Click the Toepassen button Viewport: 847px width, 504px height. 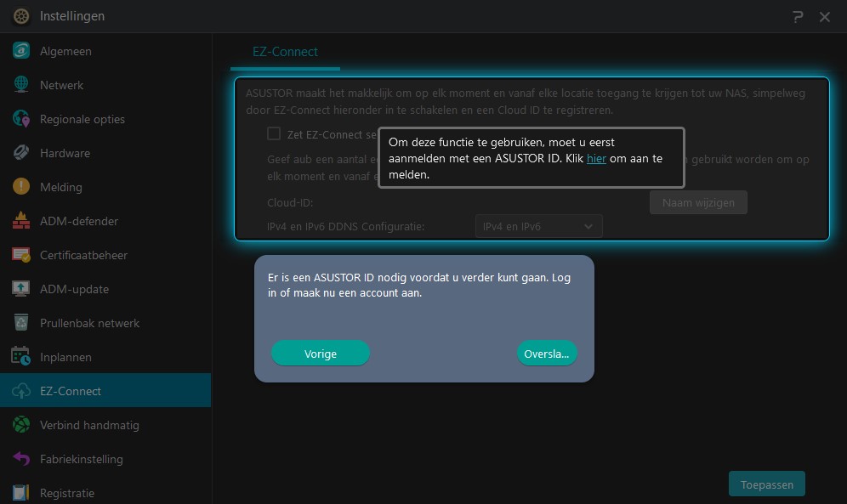pyautogui.click(x=767, y=484)
